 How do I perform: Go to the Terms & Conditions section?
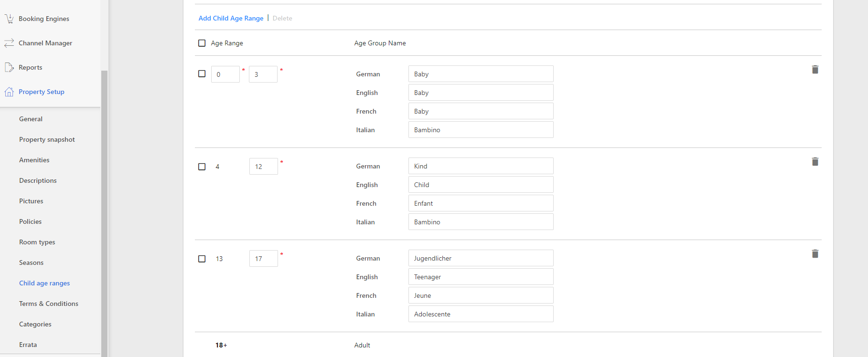click(49, 304)
